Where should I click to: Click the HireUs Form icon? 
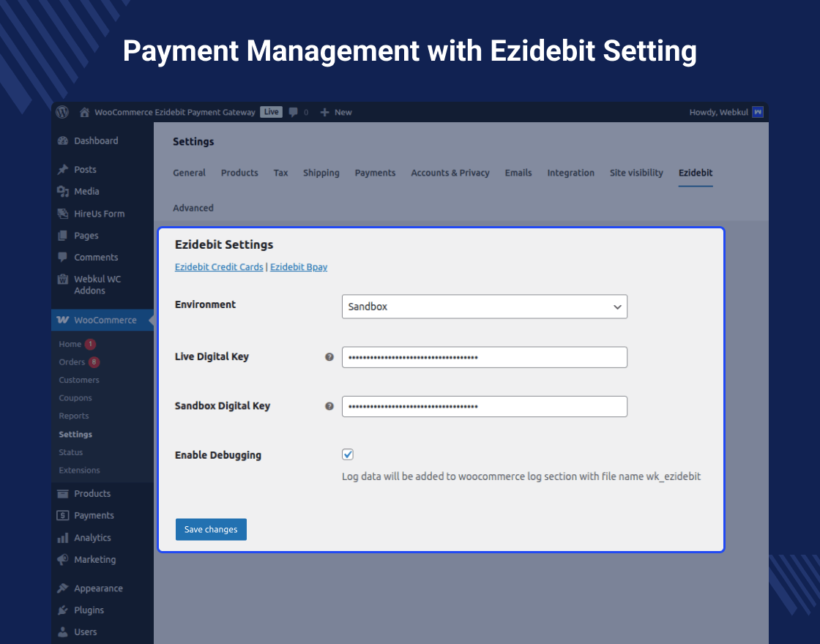63,213
